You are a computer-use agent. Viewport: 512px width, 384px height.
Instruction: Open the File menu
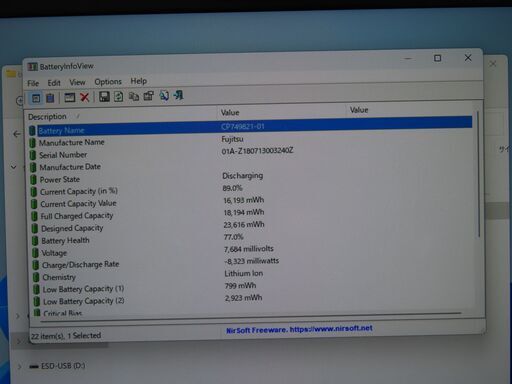(x=33, y=83)
